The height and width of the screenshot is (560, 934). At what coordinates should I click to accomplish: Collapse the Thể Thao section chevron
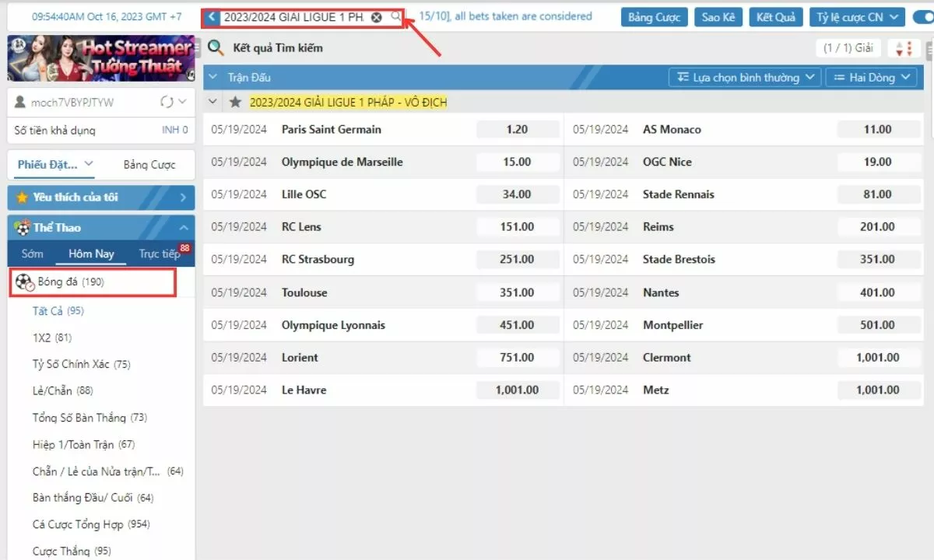point(183,228)
